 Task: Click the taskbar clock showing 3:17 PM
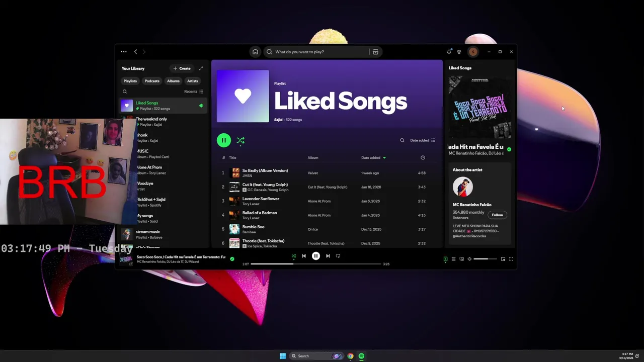627,356
